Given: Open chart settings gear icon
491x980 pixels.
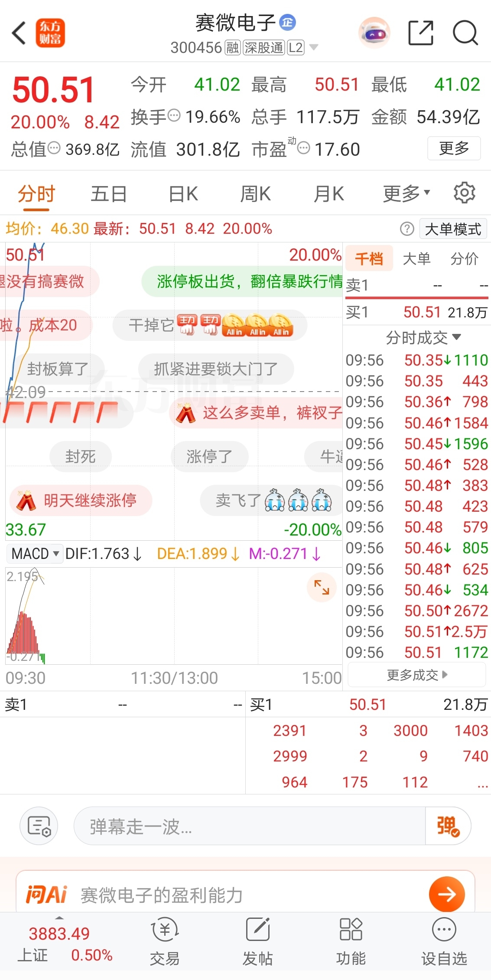Looking at the screenshot, I should click(465, 193).
